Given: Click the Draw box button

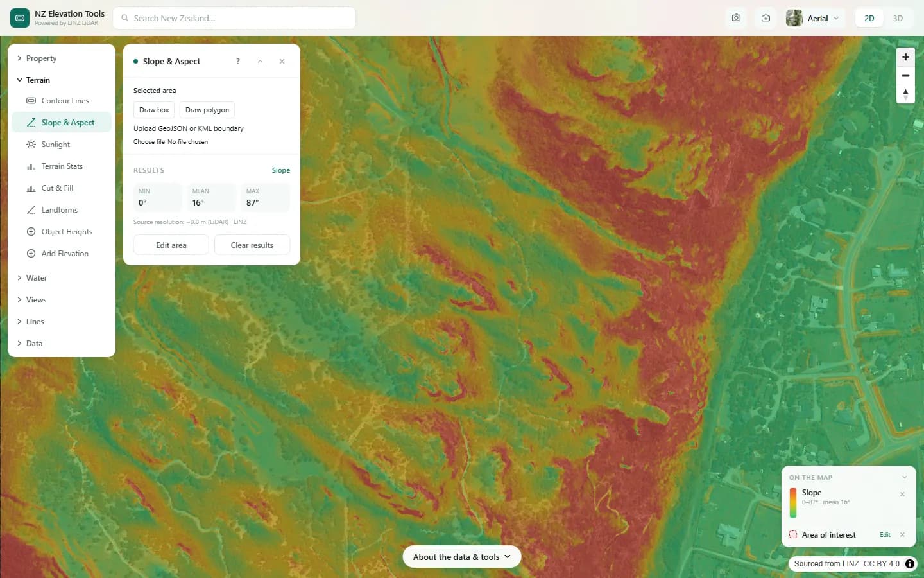Looking at the screenshot, I should [154, 110].
